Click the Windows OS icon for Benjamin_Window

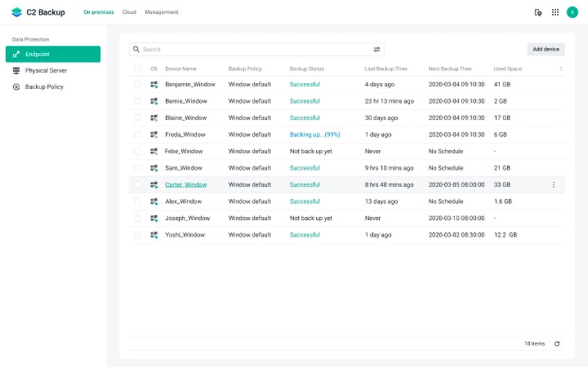[x=154, y=85]
